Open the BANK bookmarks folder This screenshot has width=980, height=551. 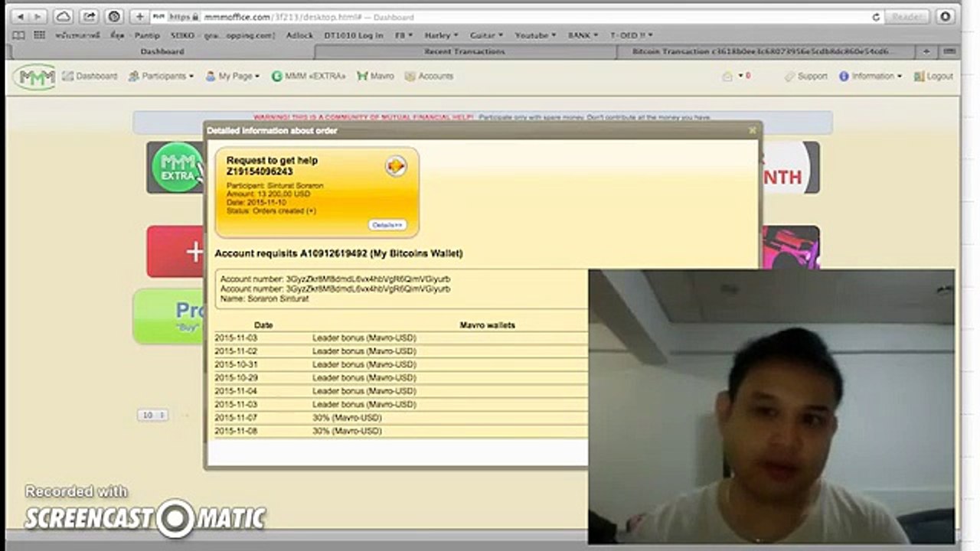coord(583,35)
